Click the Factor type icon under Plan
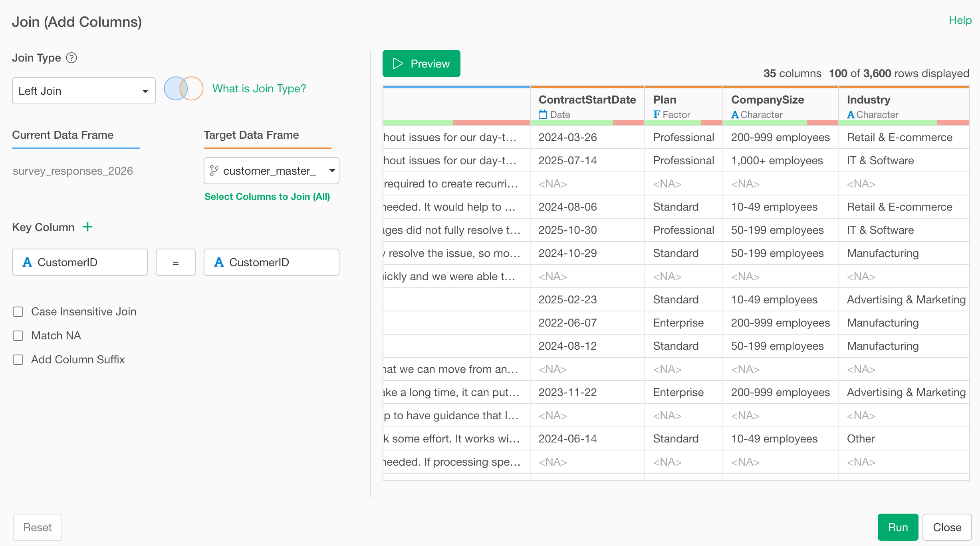The height and width of the screenshot is (546, 980). pyautogui.click(x=657, y=114)
